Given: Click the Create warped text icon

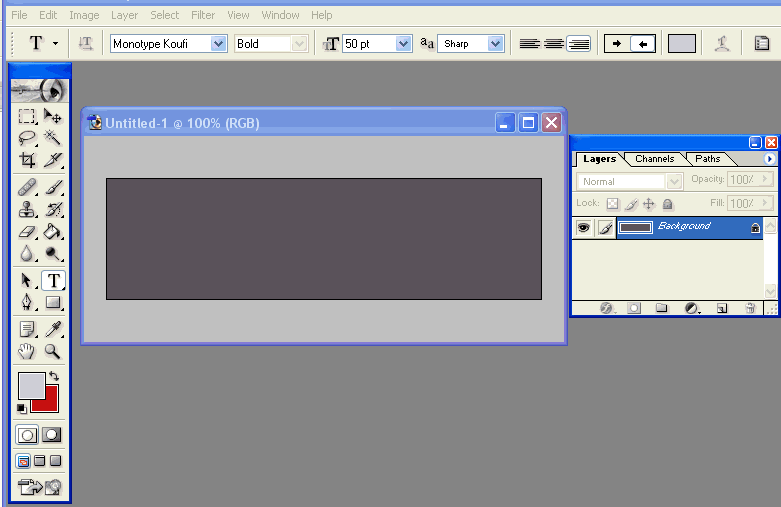Looking at the screenshot, I should click(x=722, y=43).
